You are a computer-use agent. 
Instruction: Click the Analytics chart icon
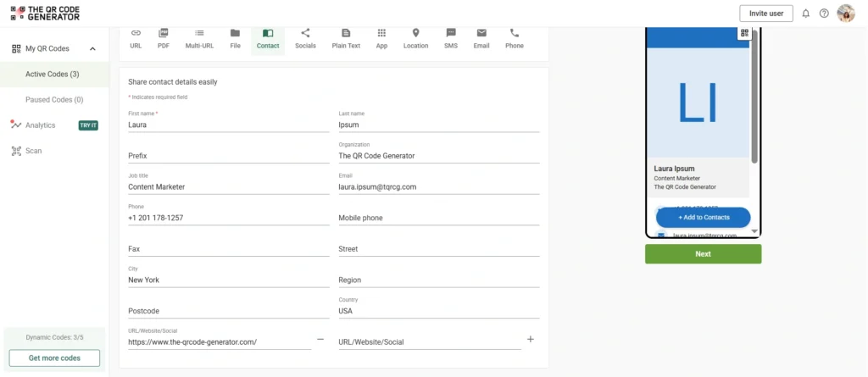[16, 125]
